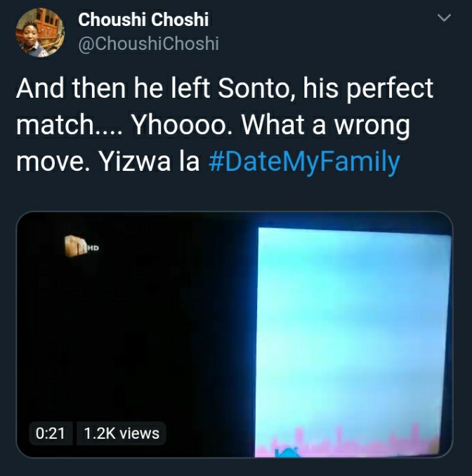472x476 pixels.
Task: Open Choushi Choshi's profile picture
Action: click(x=40, y=32)
